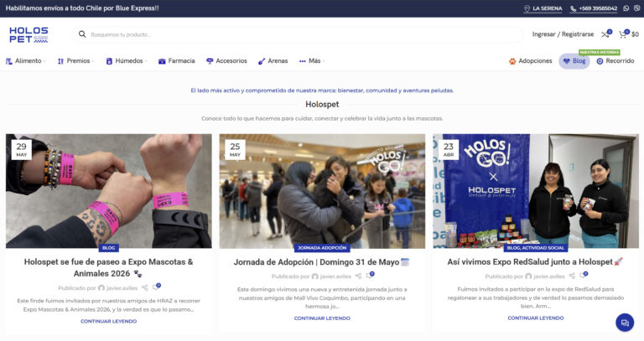Click comments icon on Expo RedSalud post

point(583,276)
